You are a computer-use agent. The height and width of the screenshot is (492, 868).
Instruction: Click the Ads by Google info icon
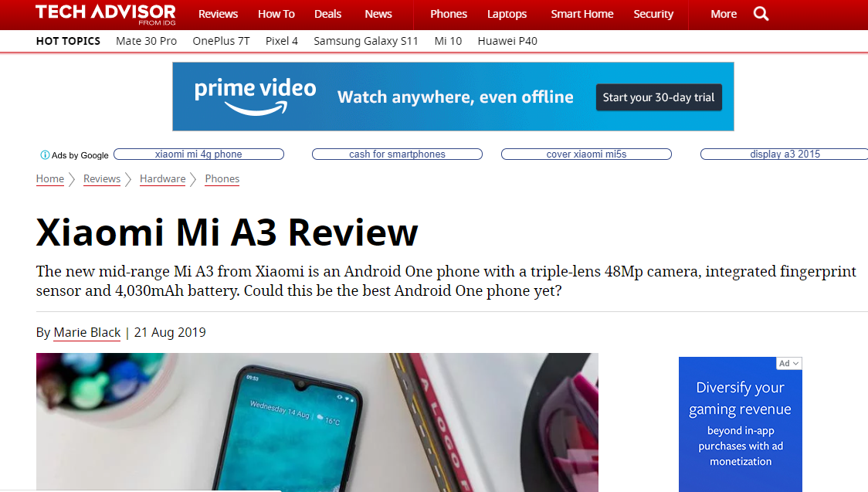tap(45, 155)
